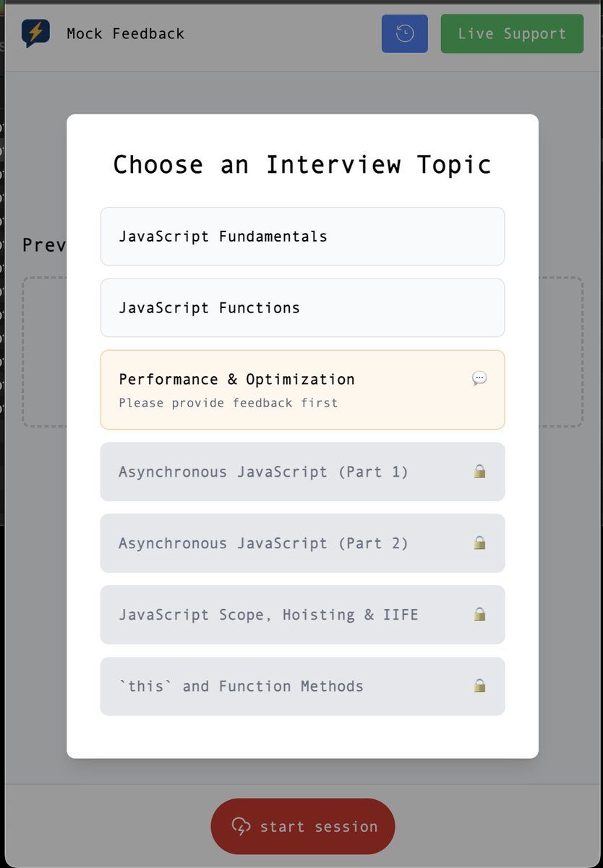
Task: Click the Mock Feedback header title
Action: click(126, 33)
